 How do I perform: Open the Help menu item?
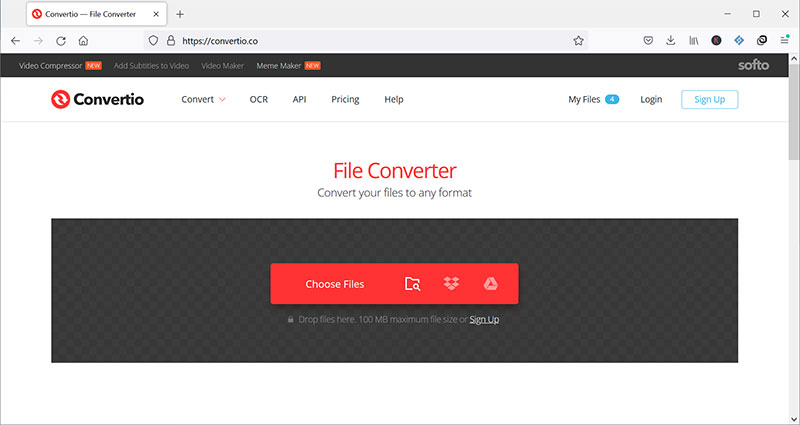click(x=394, y=99)
